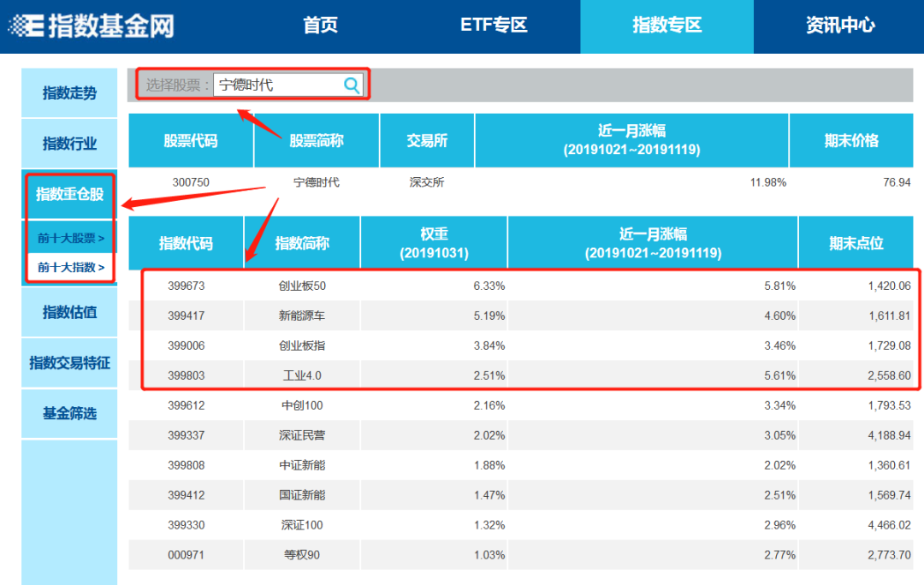Click ending point 1,420.06
The width and height of the screenshot is (924, 585).
coord(889,287)
